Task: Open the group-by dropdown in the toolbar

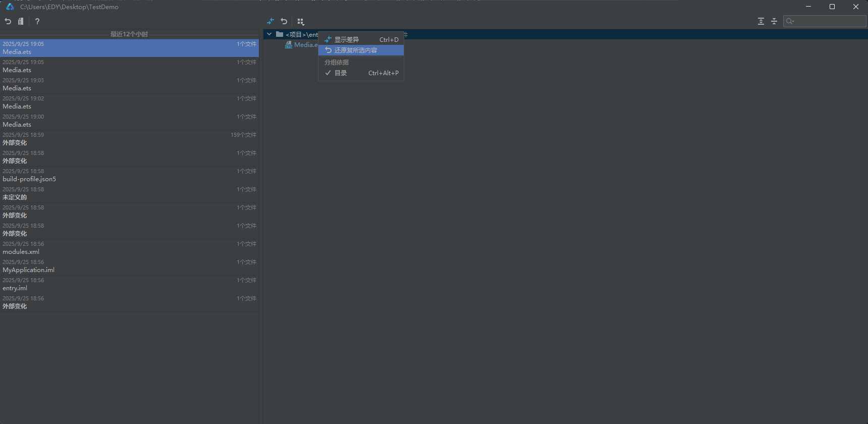Action: coord(301,21)
